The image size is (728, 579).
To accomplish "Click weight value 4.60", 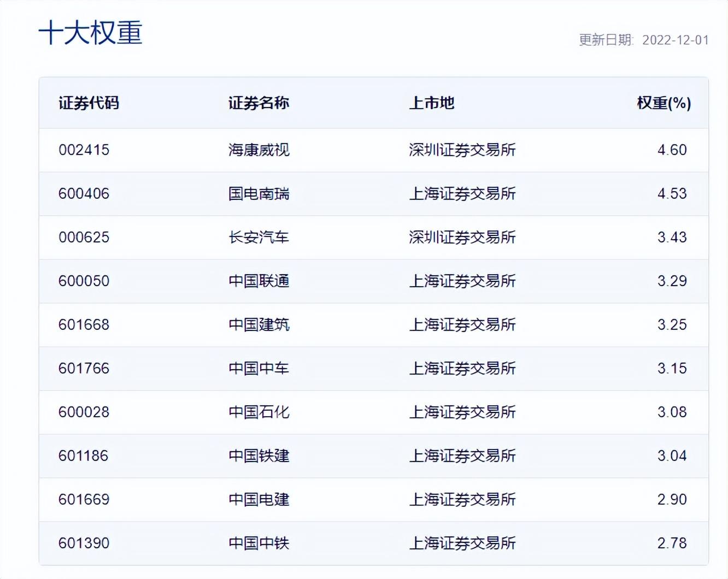I will [x=672, y=150].
